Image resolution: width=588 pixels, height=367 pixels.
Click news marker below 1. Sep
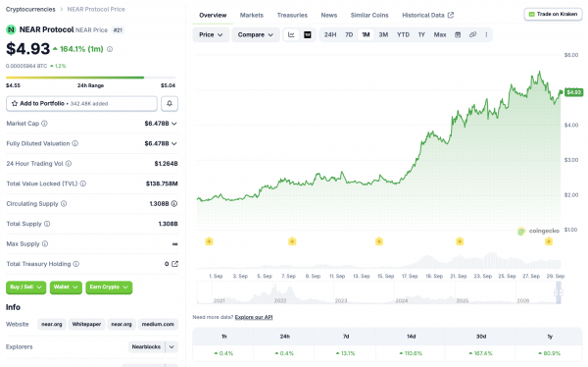click(210, 241)
